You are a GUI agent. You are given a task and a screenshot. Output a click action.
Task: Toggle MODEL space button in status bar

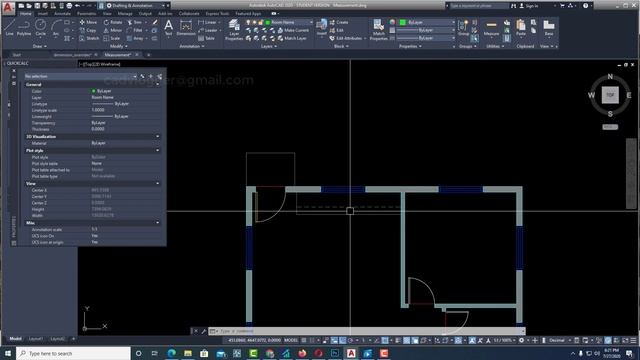[x=291, y=340]
